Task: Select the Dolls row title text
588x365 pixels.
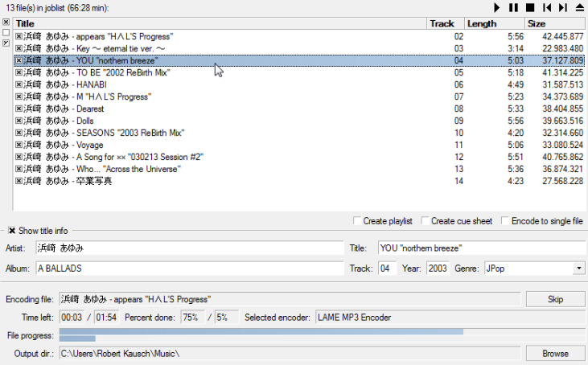Action: pos(84,121)
